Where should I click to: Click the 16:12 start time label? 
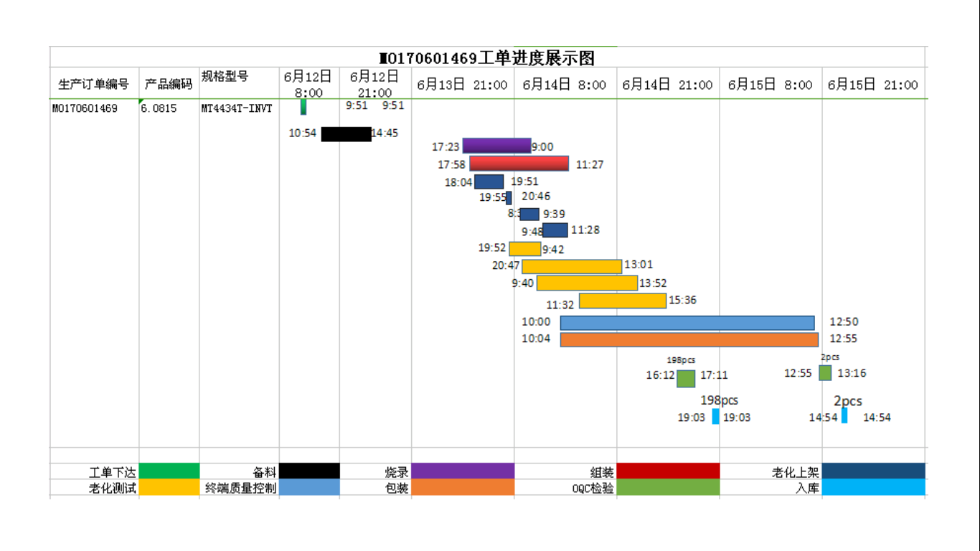(x=661, y=375)
